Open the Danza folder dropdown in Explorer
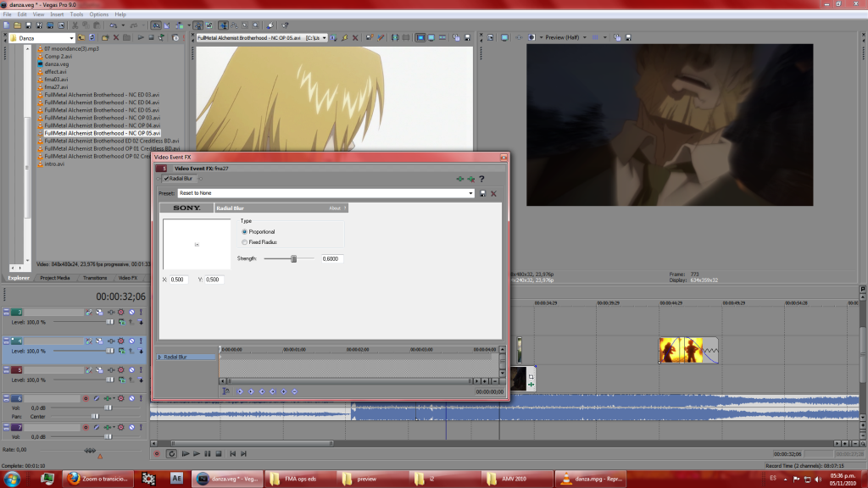The height and width of the screenshot is (488, 868). coord(71,38)
